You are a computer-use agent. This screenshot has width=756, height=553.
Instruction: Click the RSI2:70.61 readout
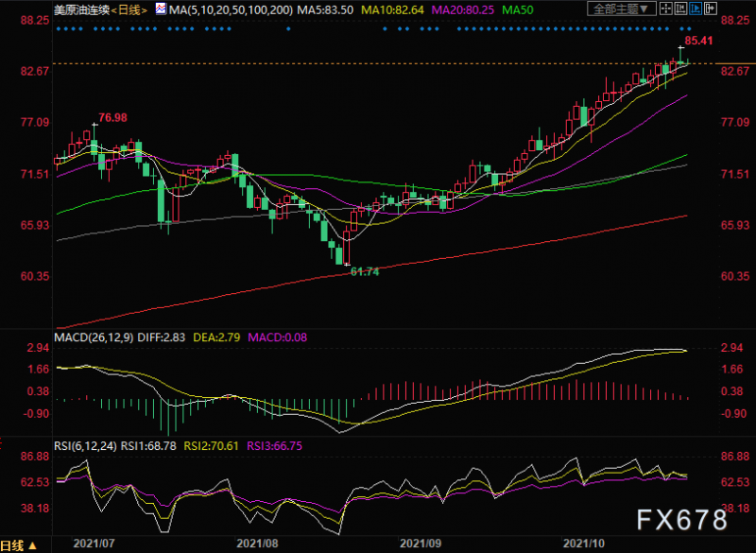tap(211, 446)
